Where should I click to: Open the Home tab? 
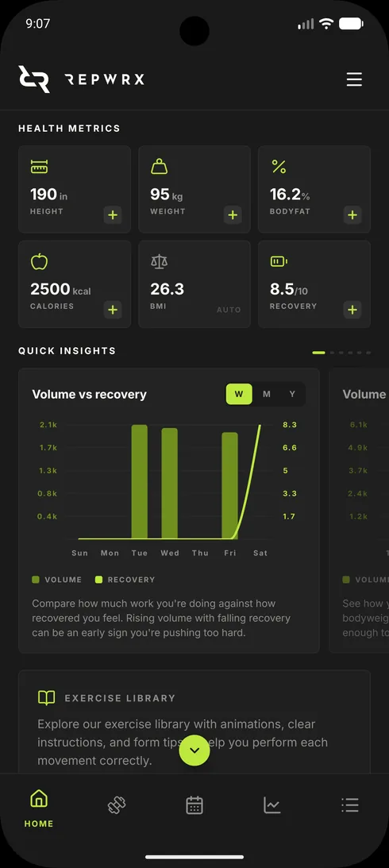[39, 808]
